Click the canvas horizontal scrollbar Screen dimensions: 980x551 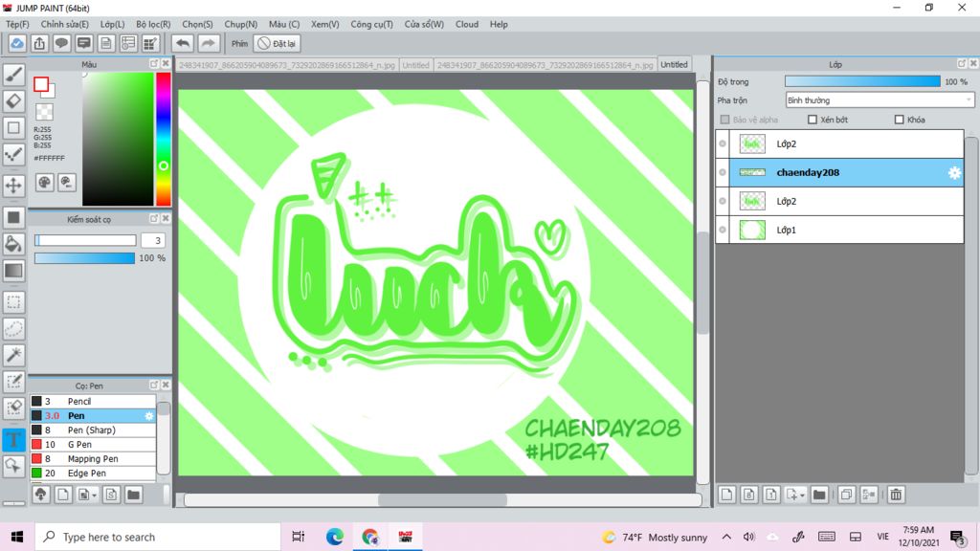pyautogui.click(x=442, y=499)
